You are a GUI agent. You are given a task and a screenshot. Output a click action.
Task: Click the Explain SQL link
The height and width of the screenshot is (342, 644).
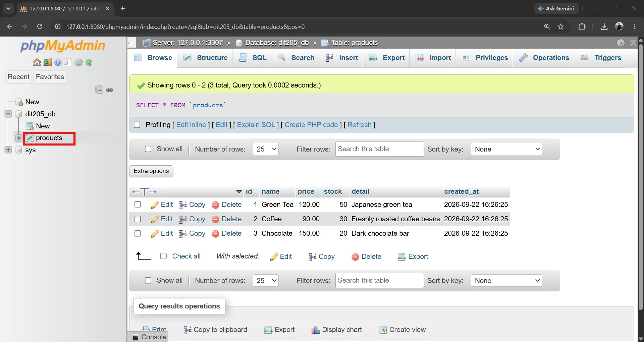256,125
